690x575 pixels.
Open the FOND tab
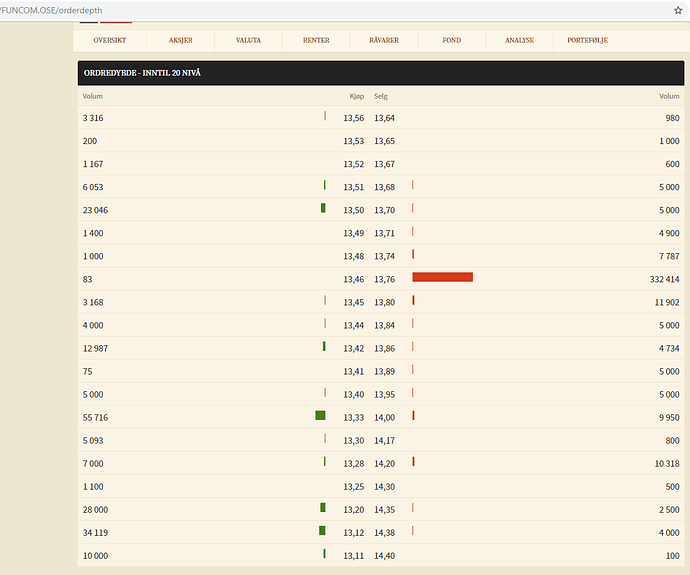451,40
